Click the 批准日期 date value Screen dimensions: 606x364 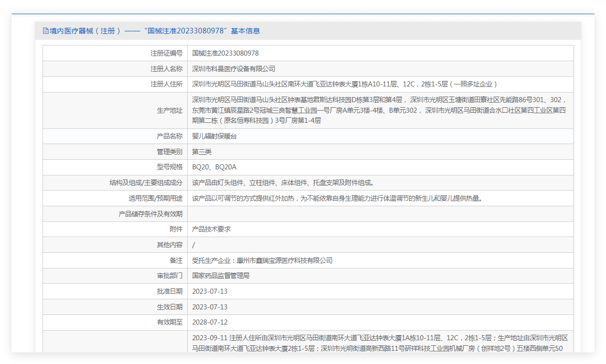pyautogui.click(x=210, y=291)
